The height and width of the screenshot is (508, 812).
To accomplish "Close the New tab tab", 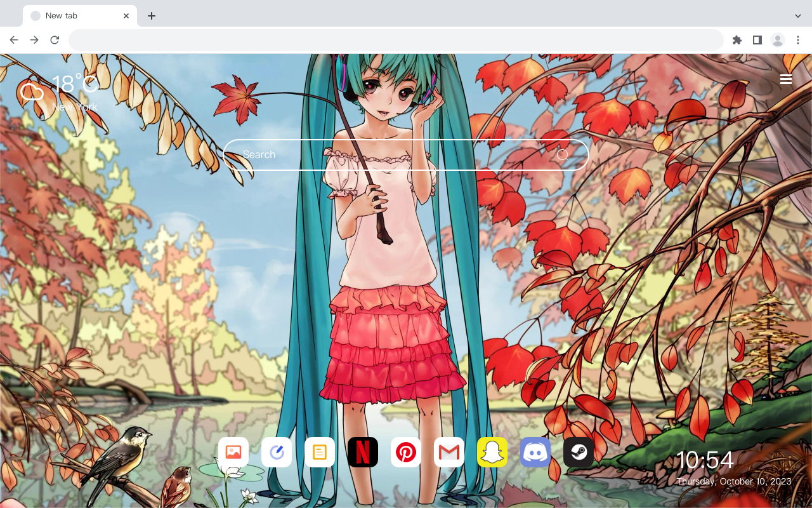I will click(126, 16).
